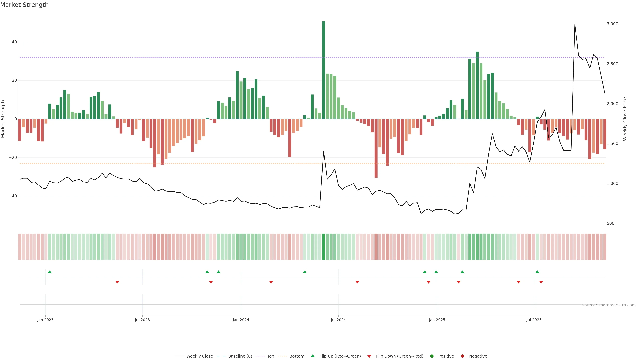Click the Flip Down red triangle legend icon

tap(369, 356)
